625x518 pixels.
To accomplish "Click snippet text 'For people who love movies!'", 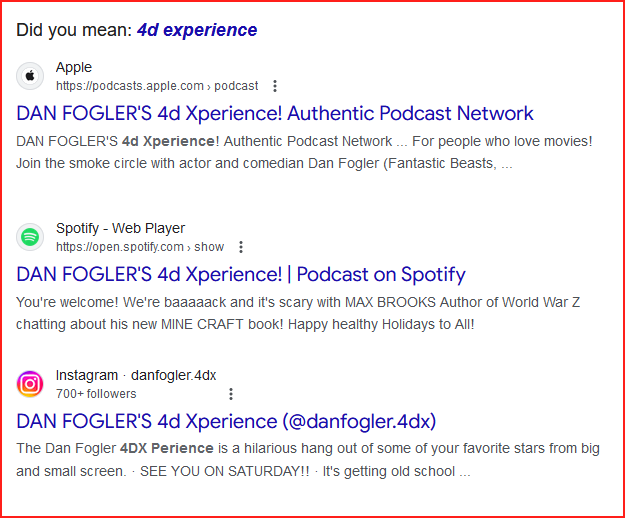I will [502, 141].
